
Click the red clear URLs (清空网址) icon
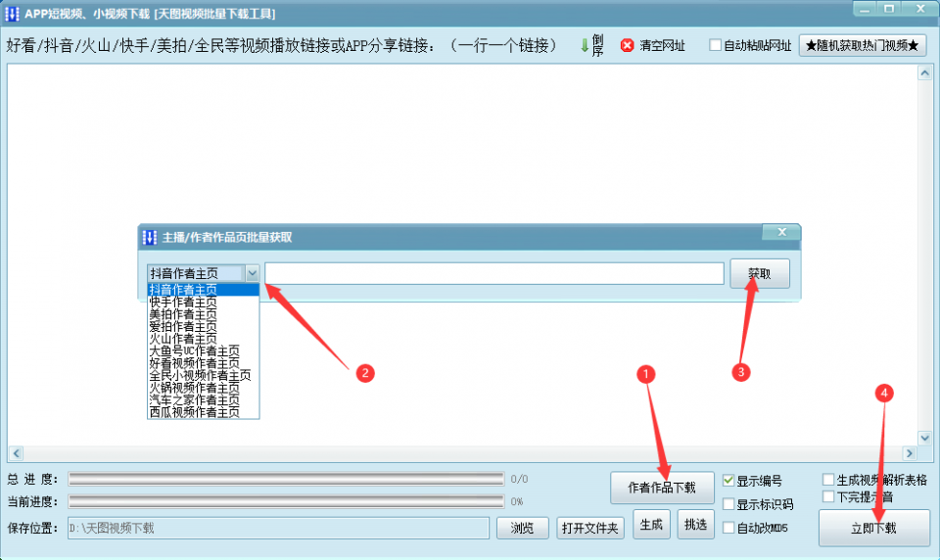coord(628,46)
